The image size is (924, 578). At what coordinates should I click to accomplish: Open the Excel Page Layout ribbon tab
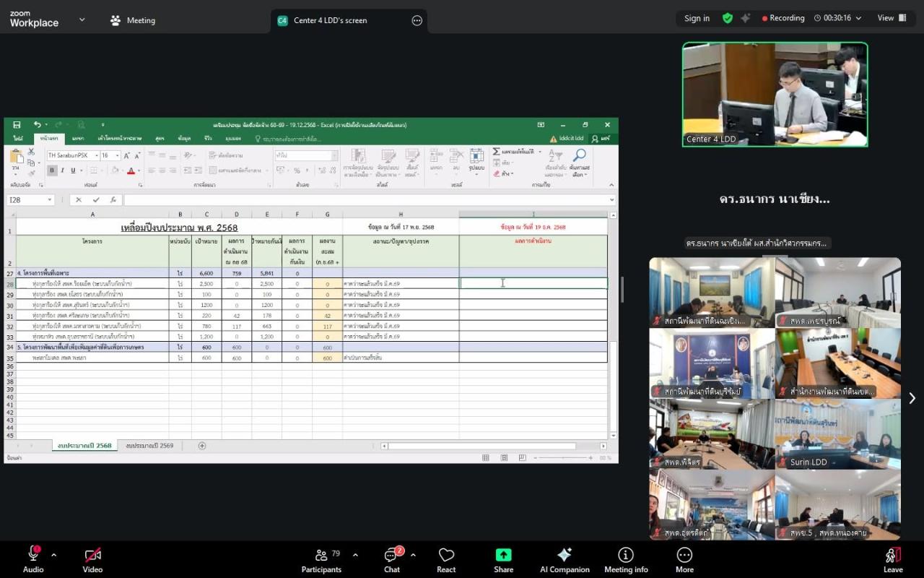pyautogui.click(x=120, y=138)
